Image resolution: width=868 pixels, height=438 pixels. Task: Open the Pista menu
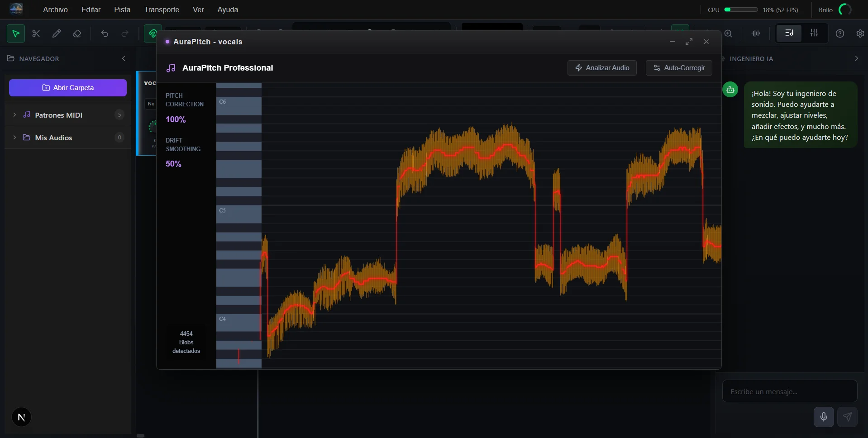click(122, 10)
